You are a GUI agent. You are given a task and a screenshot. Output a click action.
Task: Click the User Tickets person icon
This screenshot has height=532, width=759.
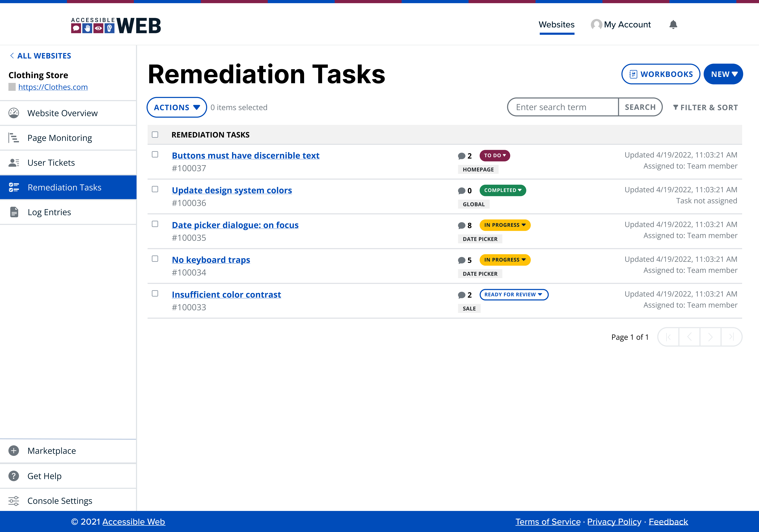14,163
